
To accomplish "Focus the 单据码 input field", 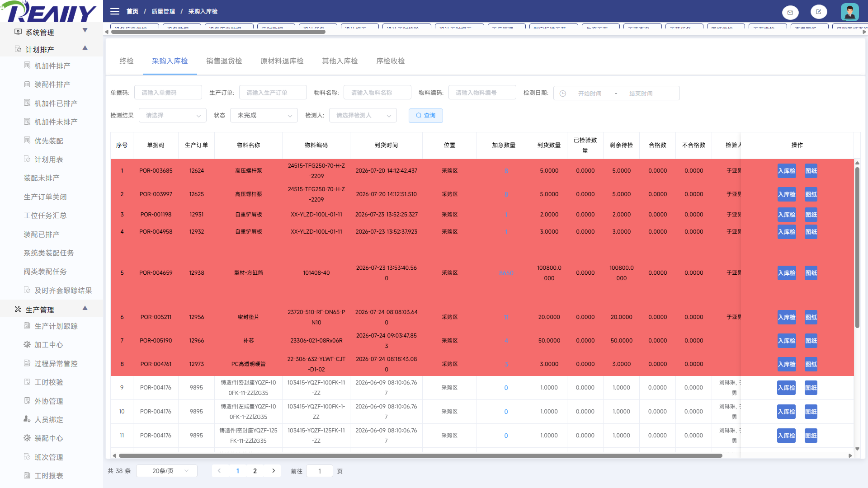I will [168, 92].
